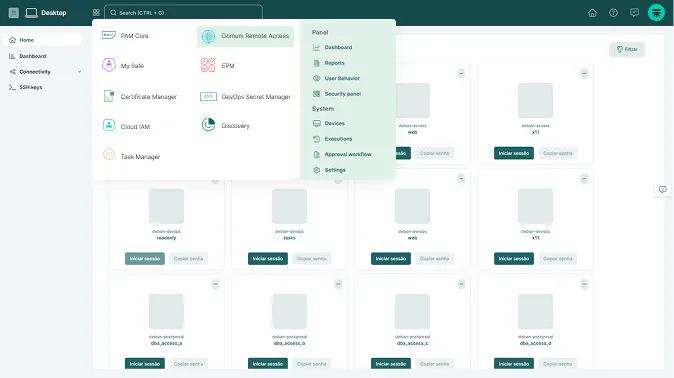Open options menu on debian-access x11 card
Image resolution: width=674 pixels, height=378 pixels.
[x=584, y=74]
